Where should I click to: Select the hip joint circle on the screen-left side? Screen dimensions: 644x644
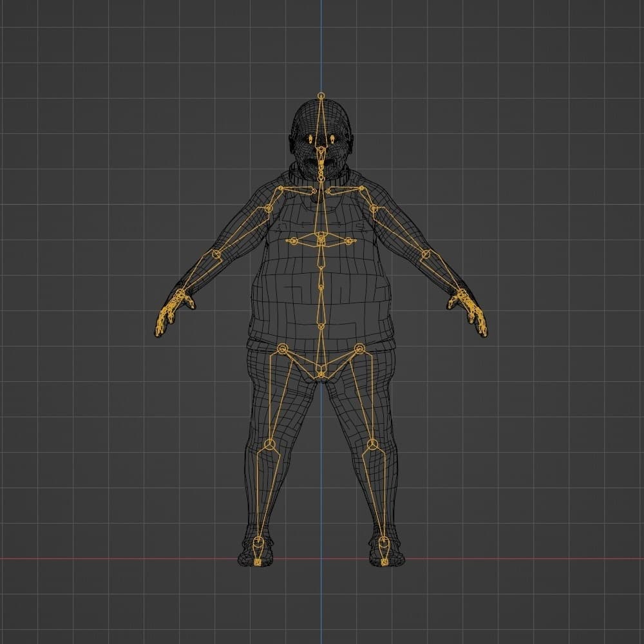[x=282, y=349]
